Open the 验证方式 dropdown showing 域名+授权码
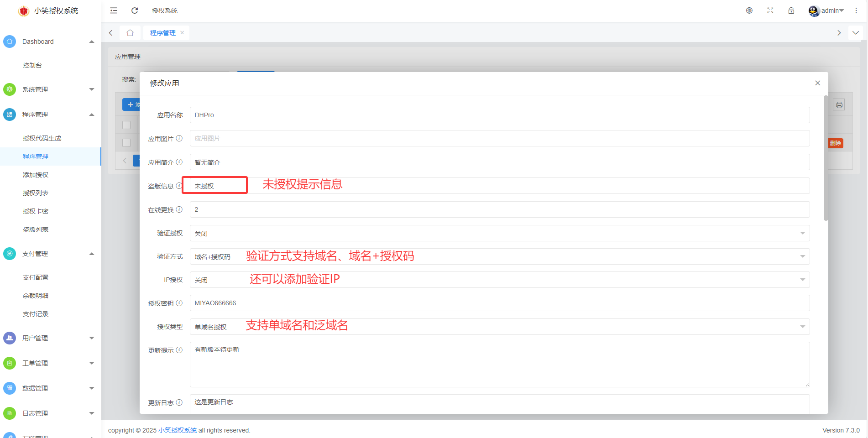The image size is (868, 438). (803, 256)
